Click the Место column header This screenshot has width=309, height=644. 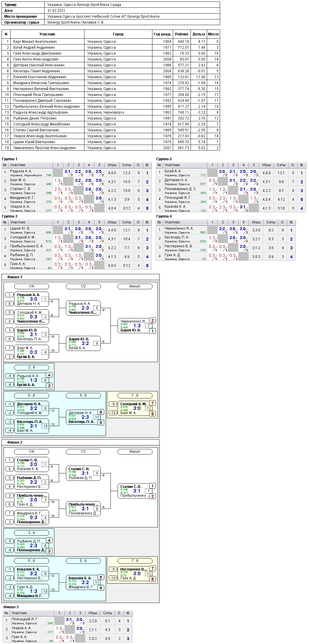(x=213, y=34)
